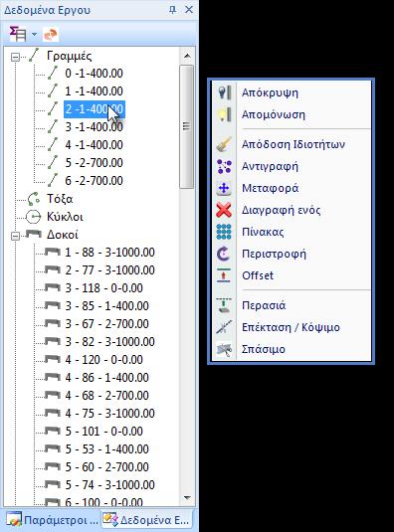Collapse the Γραμμές tree node
The image size is (394, 532).
pyautogui.click(x=15, y=57)
